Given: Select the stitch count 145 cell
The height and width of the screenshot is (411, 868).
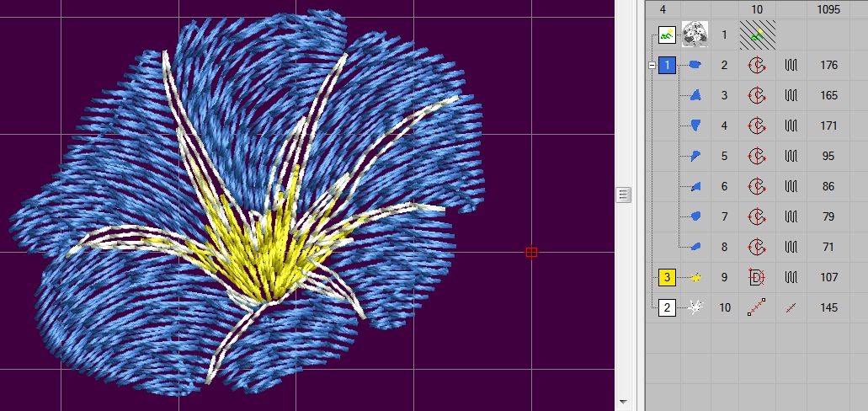Looking at the screenshot, I should tap(828, 307).
